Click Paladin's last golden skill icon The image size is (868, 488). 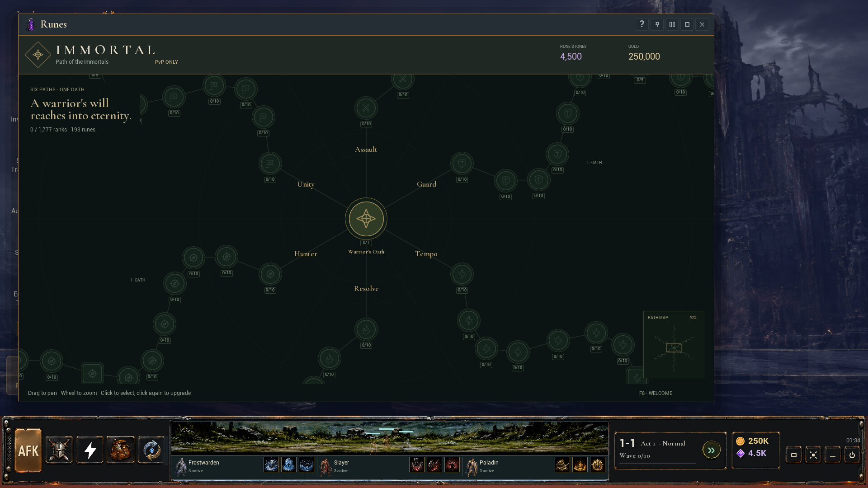coord(598,465)
